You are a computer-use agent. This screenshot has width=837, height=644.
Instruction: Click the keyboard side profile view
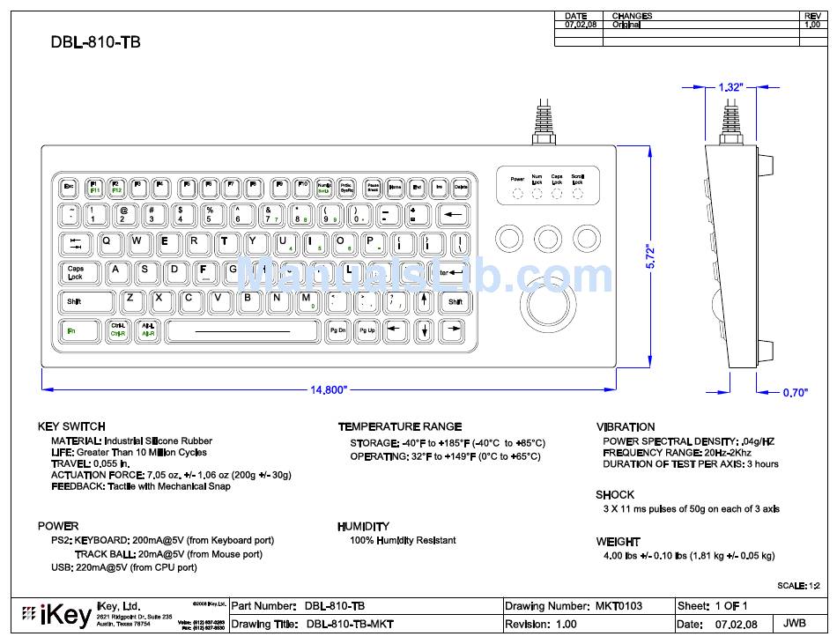pos(739,256)
